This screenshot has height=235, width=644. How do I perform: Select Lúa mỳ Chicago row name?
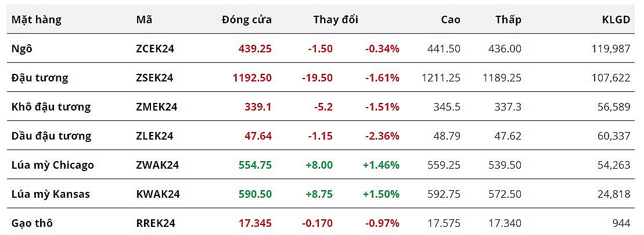click(52, 165)
